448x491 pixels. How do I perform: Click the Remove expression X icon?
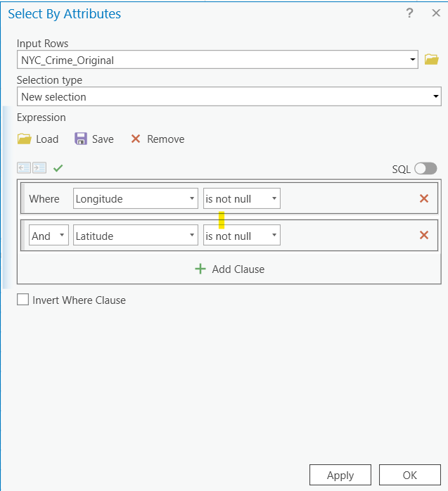(x=136, y=139)
